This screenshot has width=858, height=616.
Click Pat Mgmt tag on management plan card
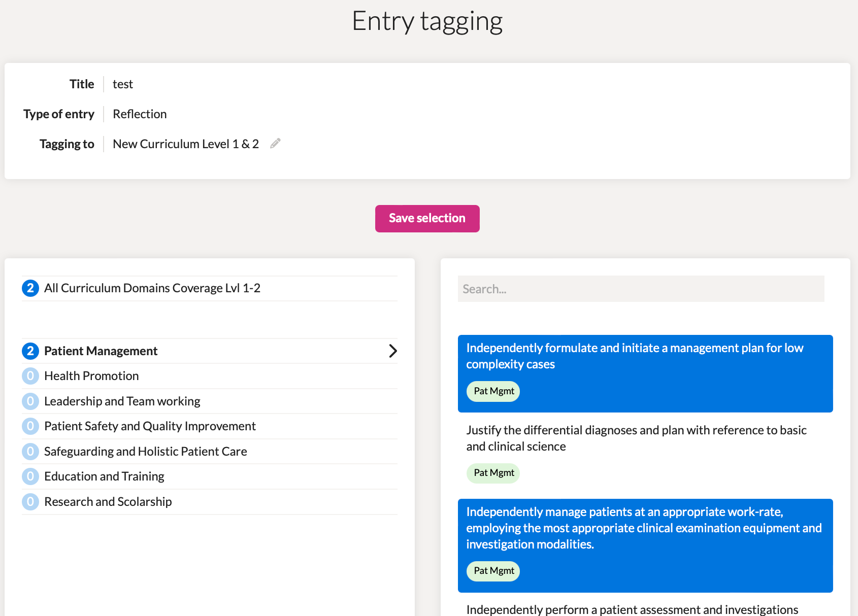coord(493,391)
